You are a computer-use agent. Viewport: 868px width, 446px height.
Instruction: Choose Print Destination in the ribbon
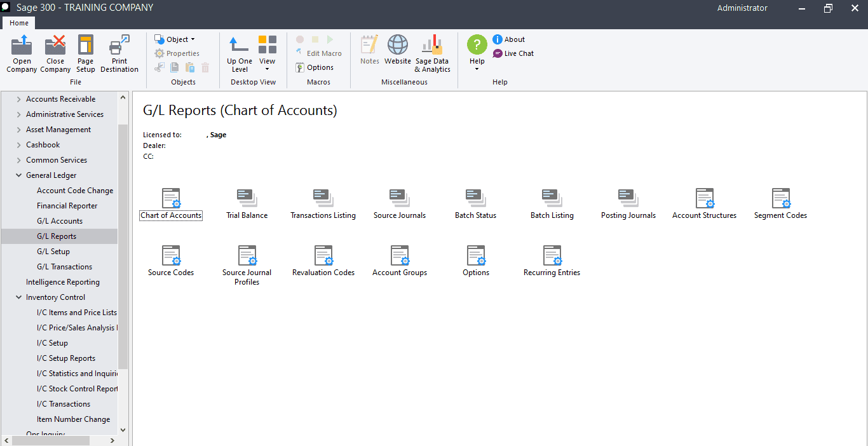pos(119,54)
